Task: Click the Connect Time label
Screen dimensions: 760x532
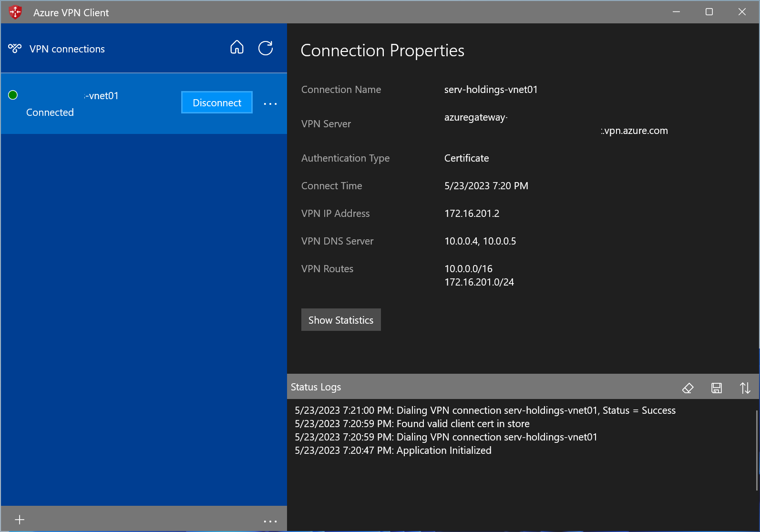Action: coord(332,186)
